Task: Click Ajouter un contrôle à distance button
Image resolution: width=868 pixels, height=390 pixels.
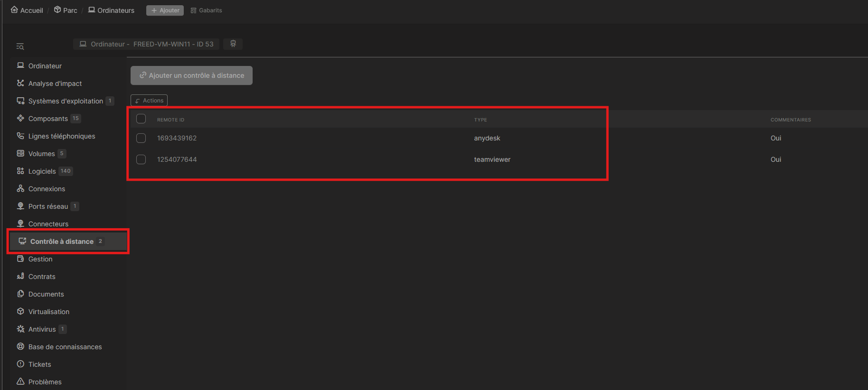Action: [x=191, y=75]
